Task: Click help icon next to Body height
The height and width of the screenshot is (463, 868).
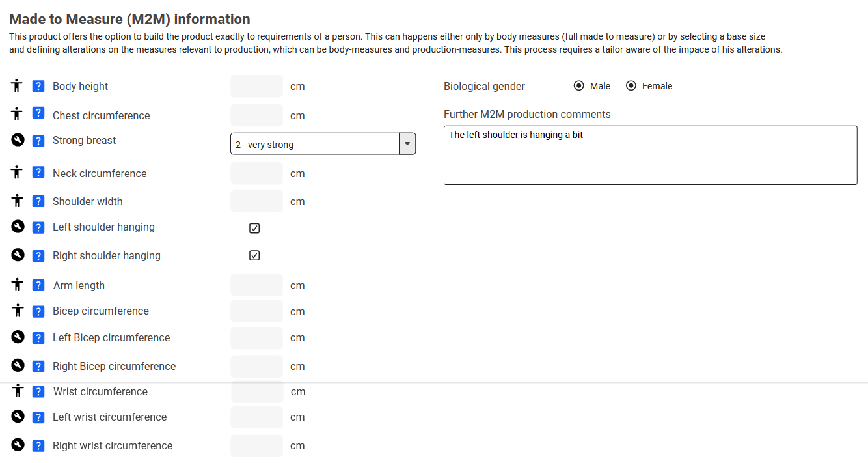Action: click(38, 86)
